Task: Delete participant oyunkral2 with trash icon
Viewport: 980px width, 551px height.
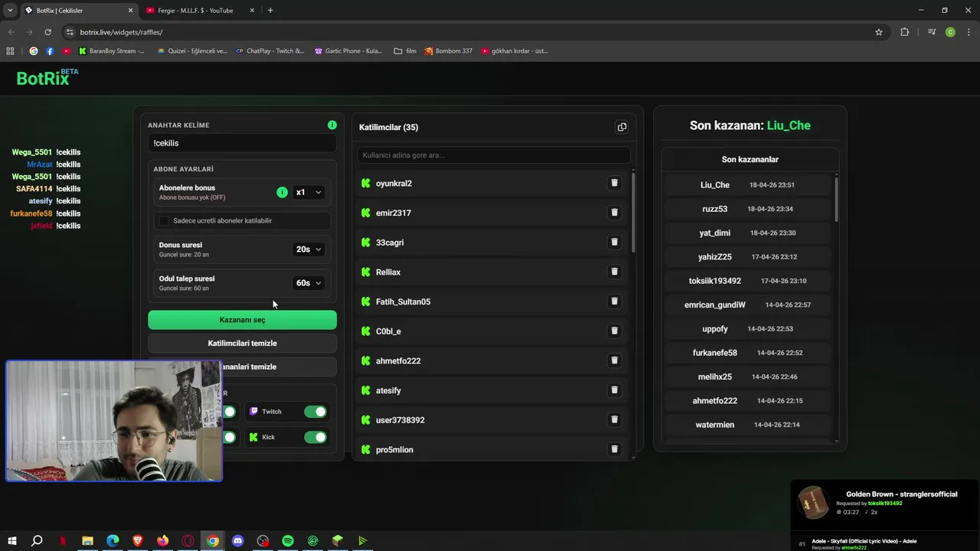Action: point(614,183)
